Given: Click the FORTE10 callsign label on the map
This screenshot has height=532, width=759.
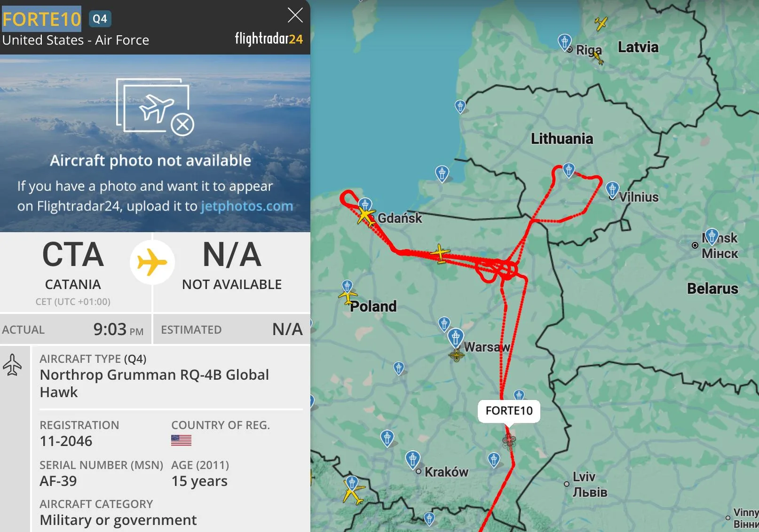Looking at the screenshot, I should coord(509,411).
